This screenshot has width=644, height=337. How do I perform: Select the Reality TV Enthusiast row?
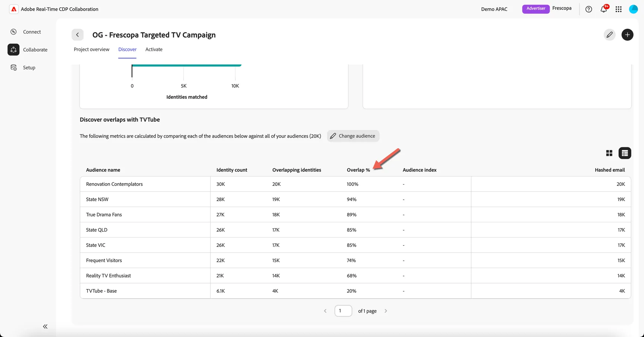[x=356, y=276]
